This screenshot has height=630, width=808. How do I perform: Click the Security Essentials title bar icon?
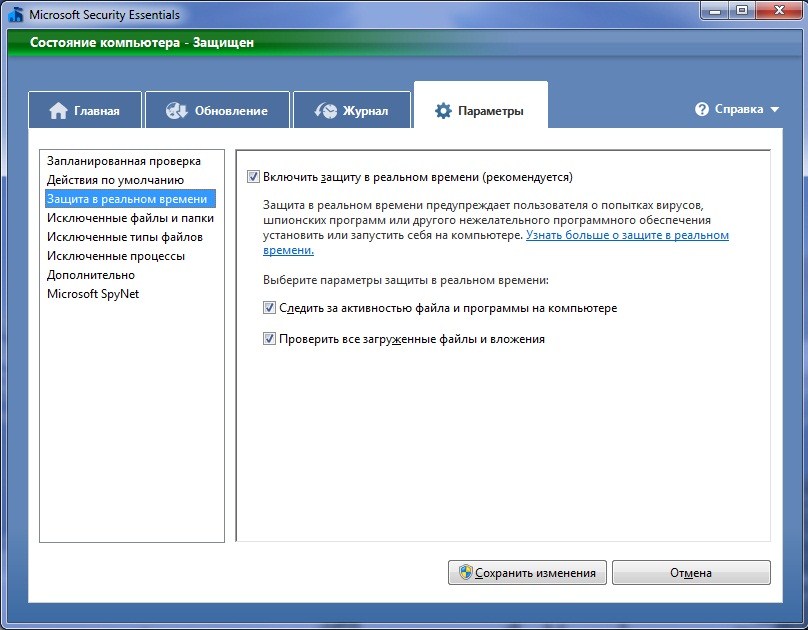pos(16,14)
